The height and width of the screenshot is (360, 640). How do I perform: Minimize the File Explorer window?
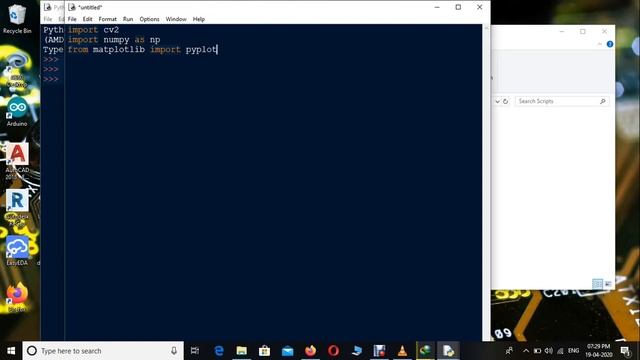pyautogui.click(x=562, y=31)
